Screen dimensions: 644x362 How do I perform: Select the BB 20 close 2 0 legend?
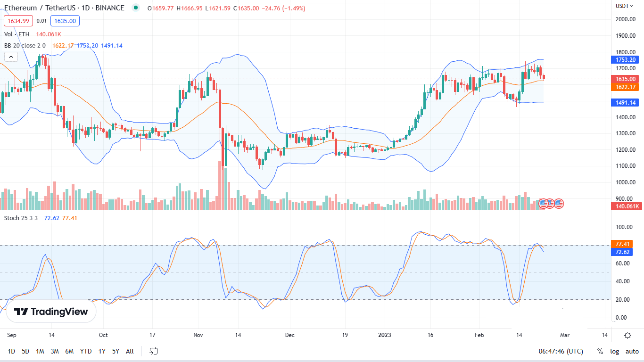25,45
